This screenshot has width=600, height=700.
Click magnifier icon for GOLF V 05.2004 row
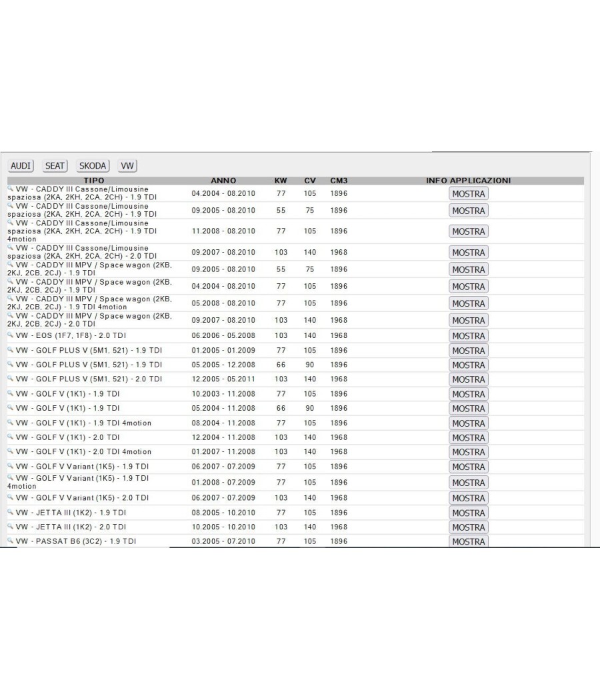pos(10,407)
